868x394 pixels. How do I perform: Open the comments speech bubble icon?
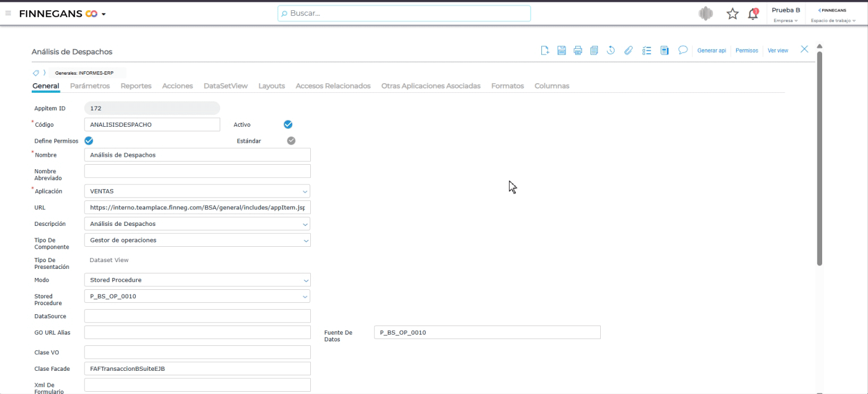pos(683,50)
